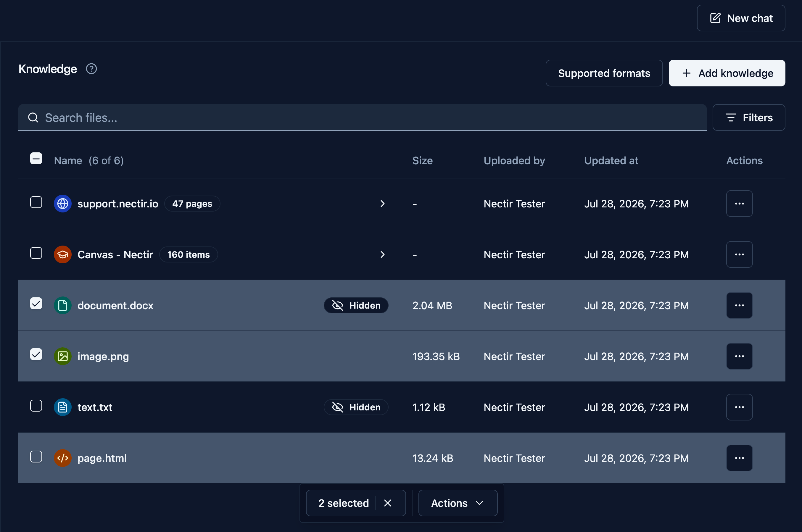Click the text.txt file icon

click(x=63, y=407)
